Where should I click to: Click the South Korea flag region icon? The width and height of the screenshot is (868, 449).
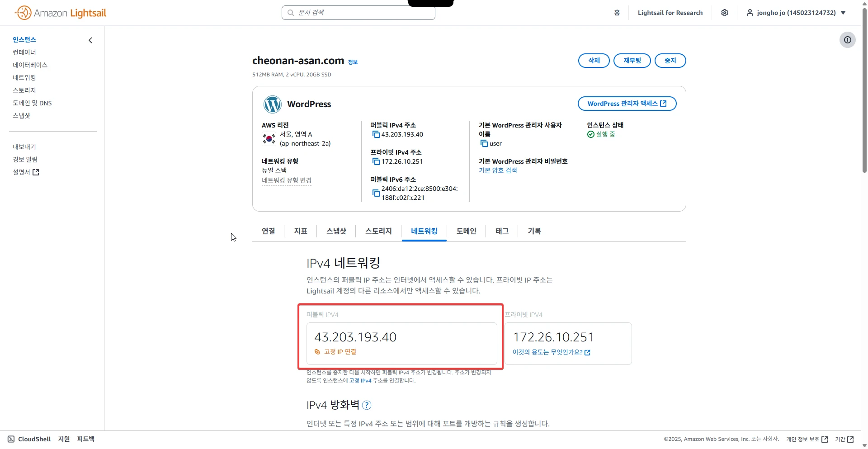click(x=269, y=139)
